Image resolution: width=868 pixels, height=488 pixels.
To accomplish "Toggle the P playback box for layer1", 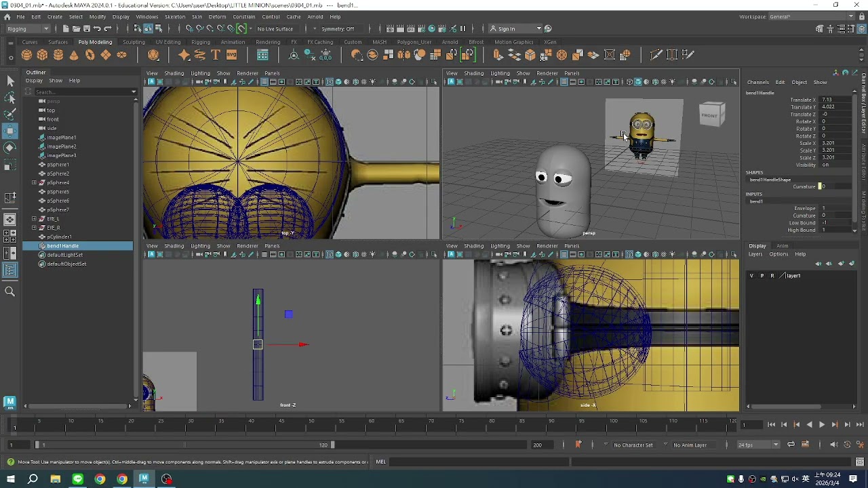I will coord(762,276).
